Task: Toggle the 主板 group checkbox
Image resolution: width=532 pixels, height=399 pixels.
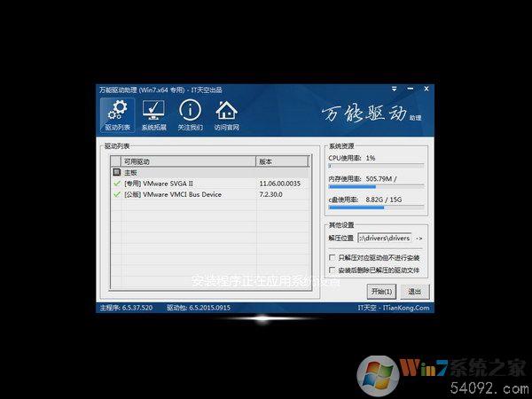Action: click(x=117, y=172)
